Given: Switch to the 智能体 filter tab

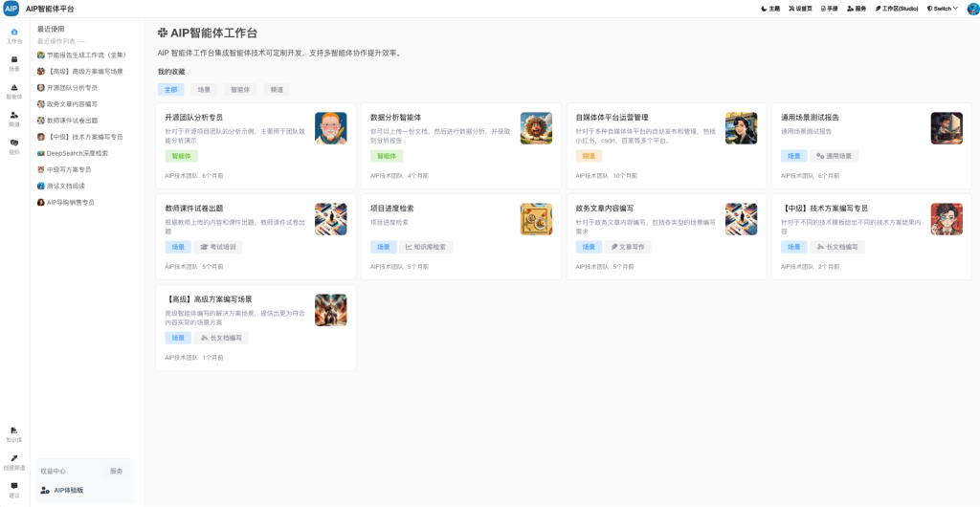Looking at the screenshot, I should (239, 90).
